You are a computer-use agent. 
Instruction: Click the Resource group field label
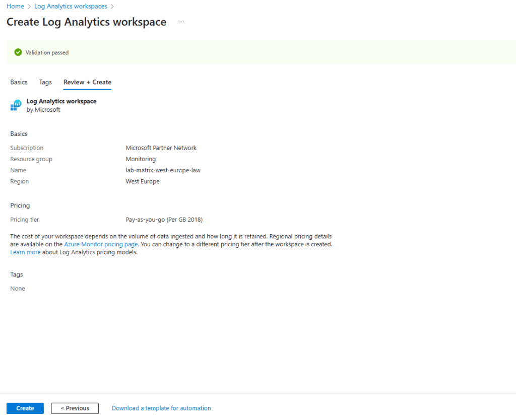pyautogui.click(x=31, y=159)
